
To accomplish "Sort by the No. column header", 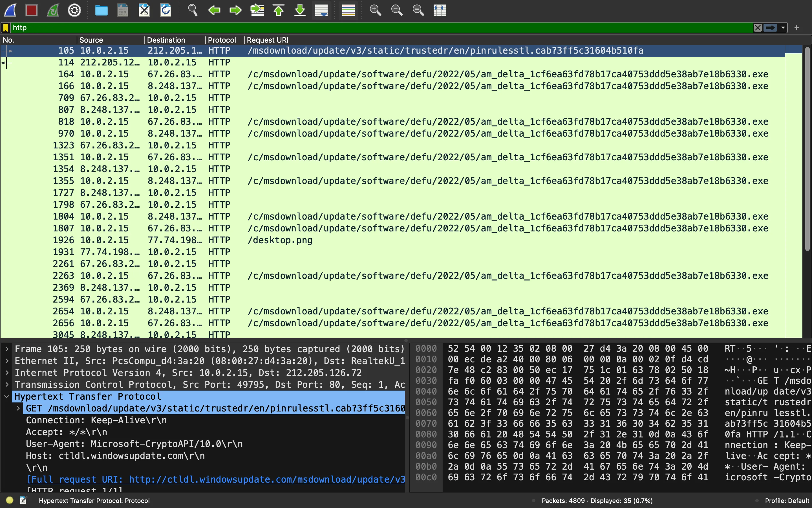I will coord(38,40).
